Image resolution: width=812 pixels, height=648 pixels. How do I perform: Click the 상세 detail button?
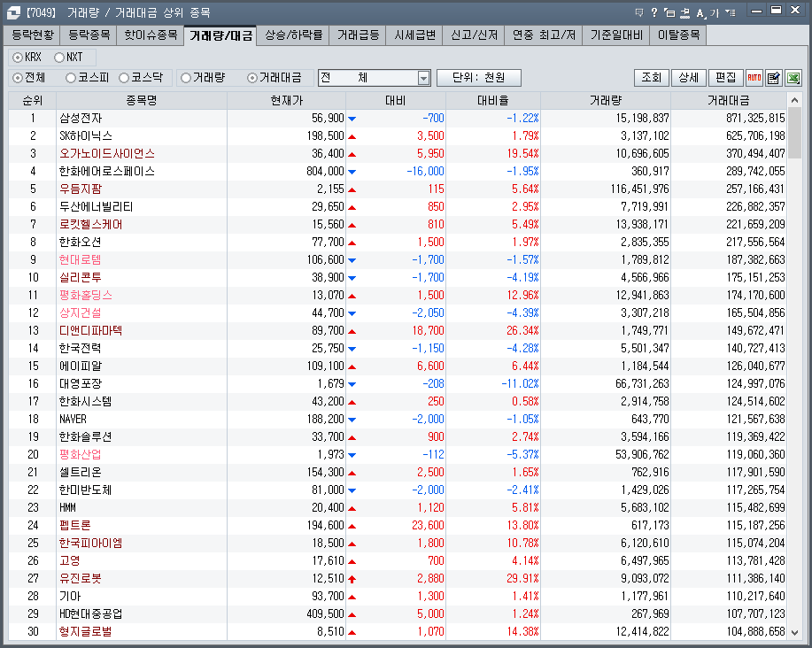point(689,78)
